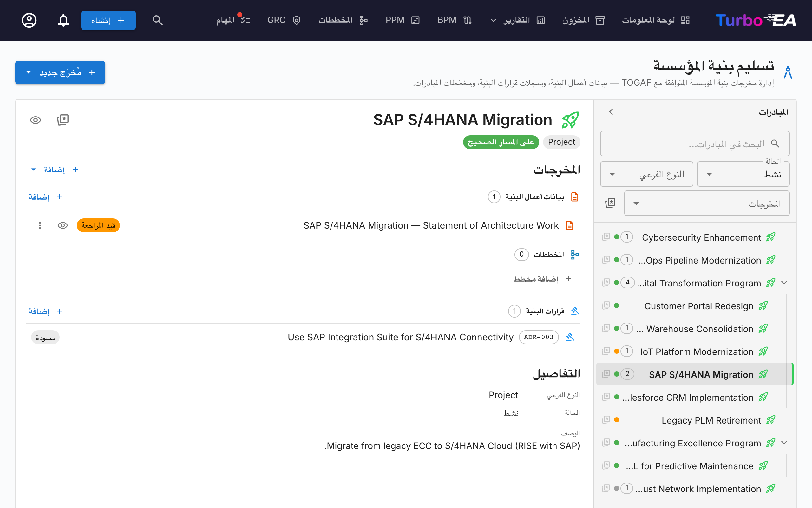The height and width of the screenshot is (508, 812).
Task: Open the المخرجات filter dropdown
Action: [707, 203]
